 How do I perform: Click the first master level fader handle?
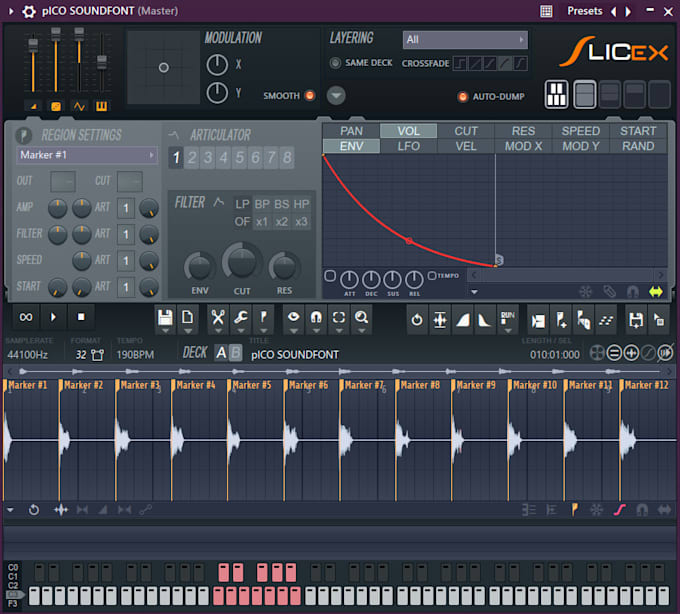coord(33,45)
